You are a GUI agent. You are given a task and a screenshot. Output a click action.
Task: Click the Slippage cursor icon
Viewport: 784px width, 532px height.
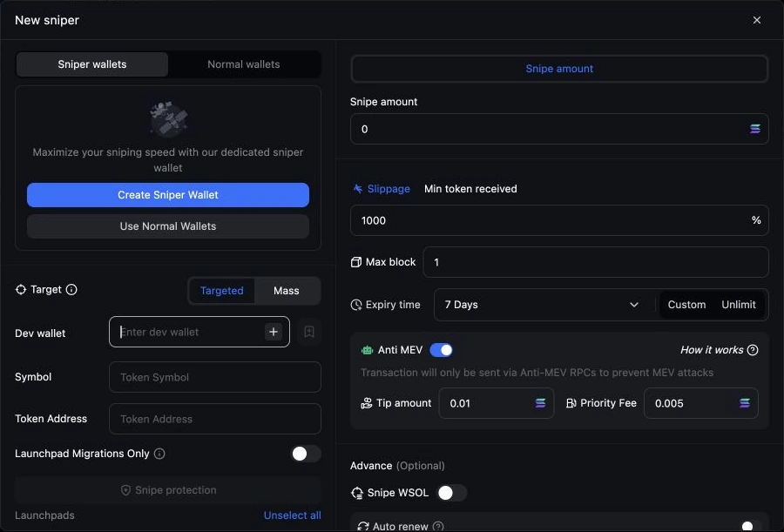point(358,188)
